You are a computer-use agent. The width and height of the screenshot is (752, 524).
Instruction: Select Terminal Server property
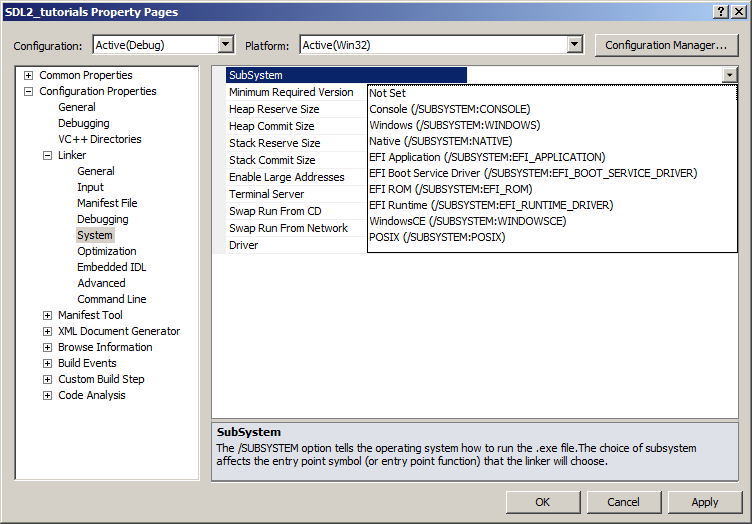[296, 194]
